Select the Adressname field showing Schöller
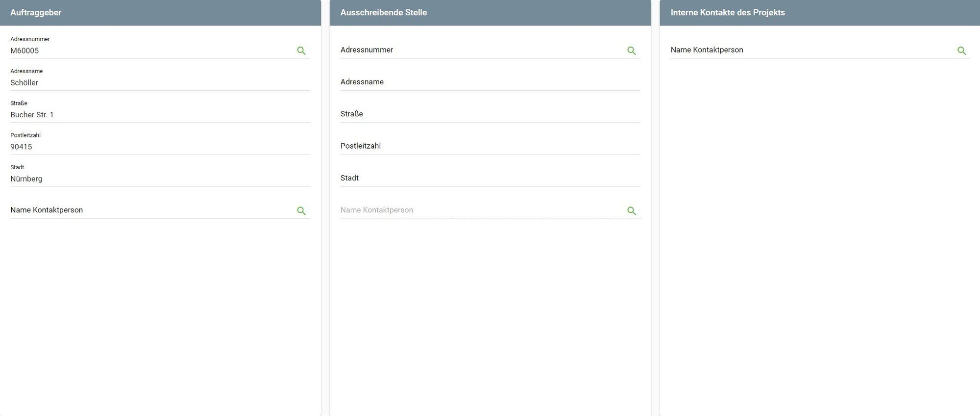The image size is (980, 416). (x=147, y=82)
